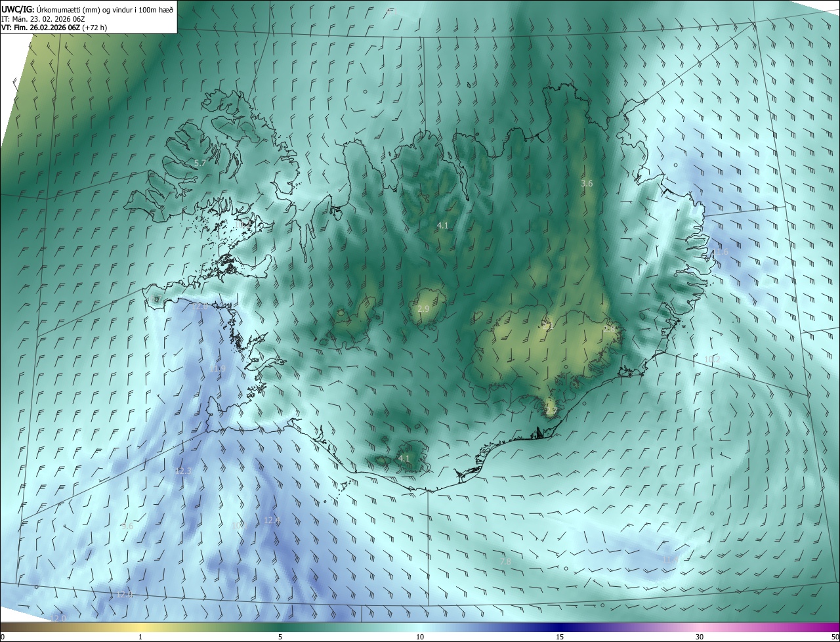Click the 2.7 value label
Screen dimensions: 840x642
(551, 412)
